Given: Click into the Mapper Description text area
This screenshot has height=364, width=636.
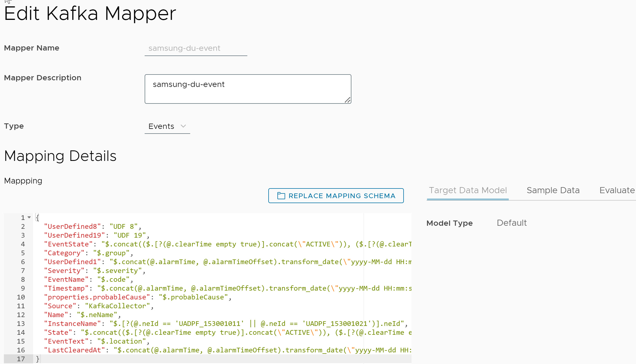Looking at the screenshot, I should click(x=248, y=89).
